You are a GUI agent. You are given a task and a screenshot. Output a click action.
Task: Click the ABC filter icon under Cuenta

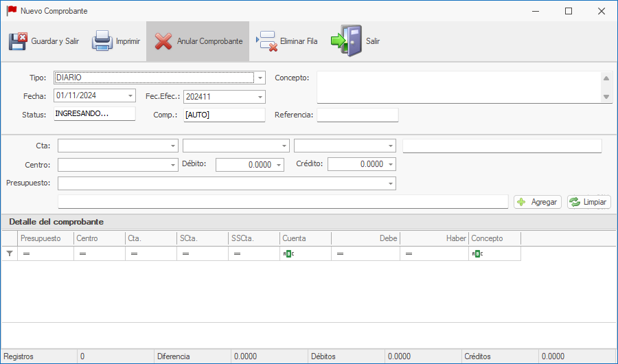[x=288, y=253]
